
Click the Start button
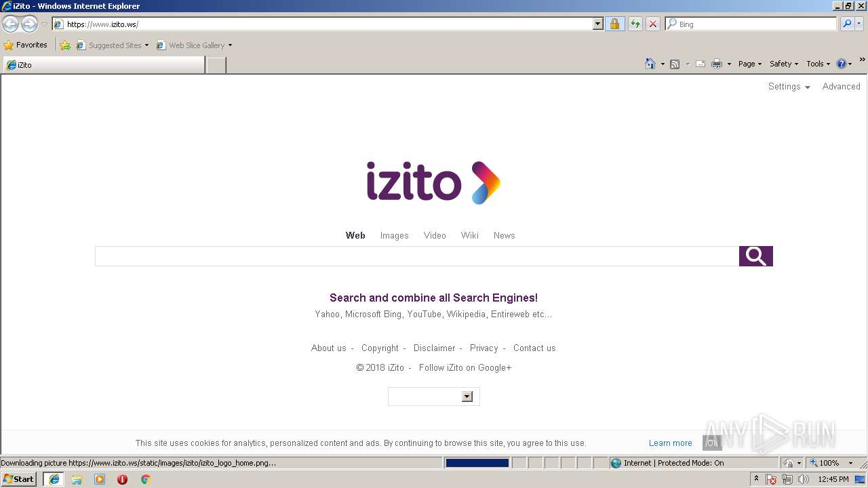click(x=19, y=479)
